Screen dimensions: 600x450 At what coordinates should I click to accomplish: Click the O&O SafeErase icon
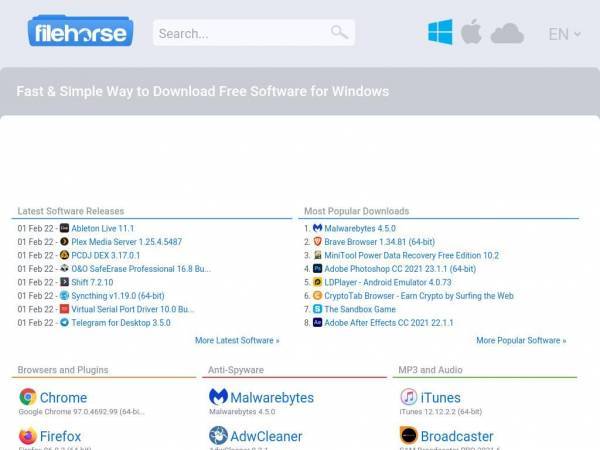pyautogui.click(x=64, y=269)
